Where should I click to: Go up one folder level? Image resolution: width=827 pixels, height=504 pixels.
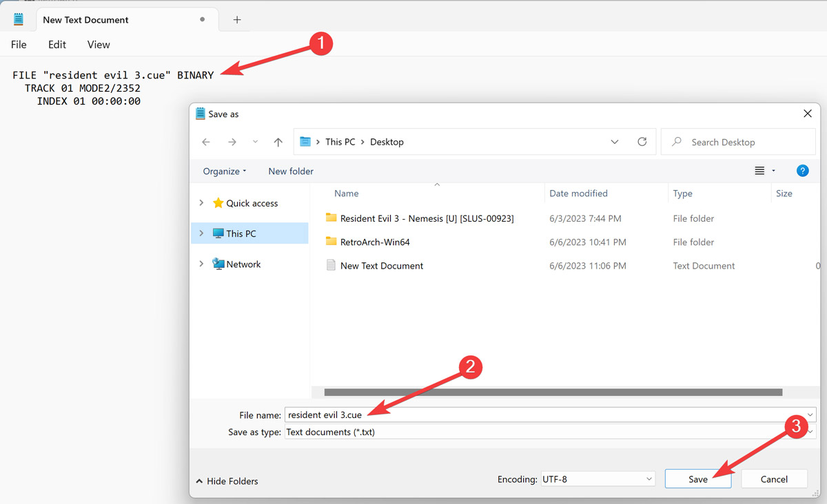tap(278, 142)
